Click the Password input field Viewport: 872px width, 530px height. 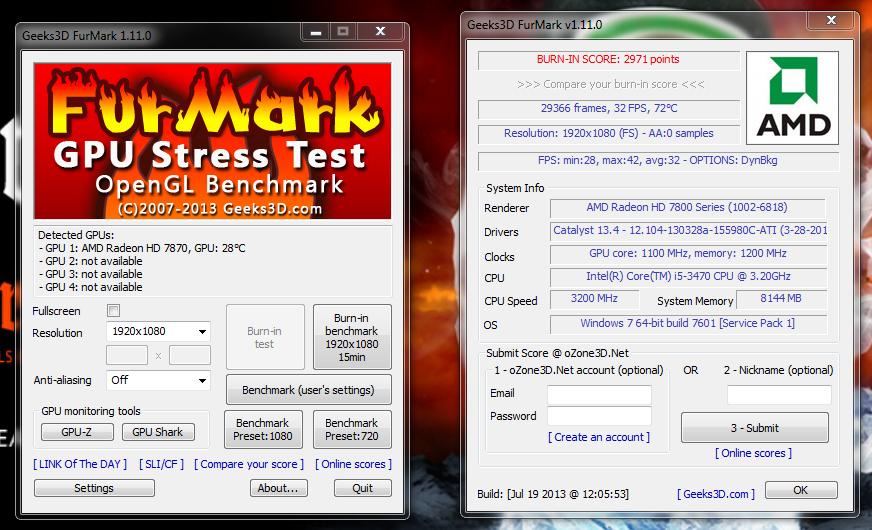tap(599, 416)
